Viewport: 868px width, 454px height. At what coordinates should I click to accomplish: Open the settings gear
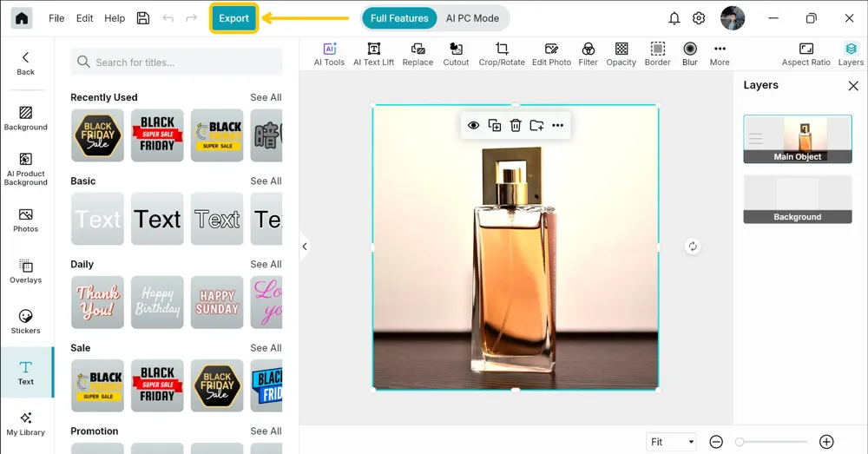(699, 18)
